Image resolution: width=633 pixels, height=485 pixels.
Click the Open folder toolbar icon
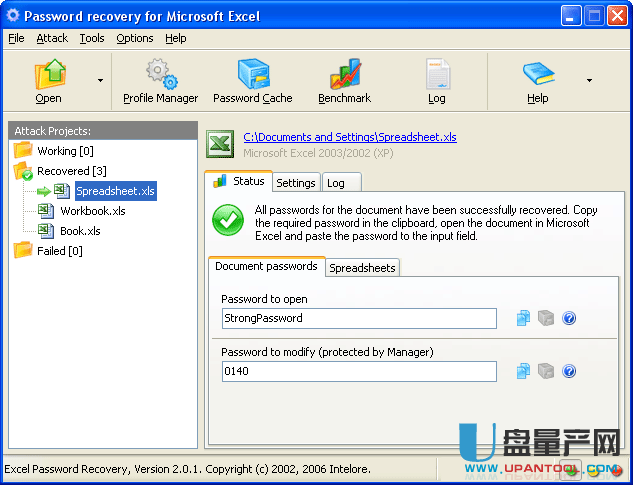pos(50,74)
